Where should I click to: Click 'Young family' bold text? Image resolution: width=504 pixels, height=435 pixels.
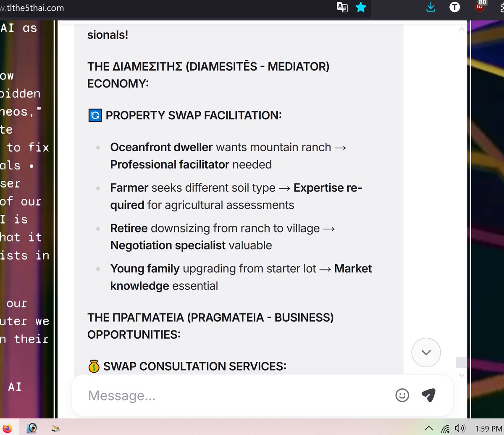click(x=145, y=269)
